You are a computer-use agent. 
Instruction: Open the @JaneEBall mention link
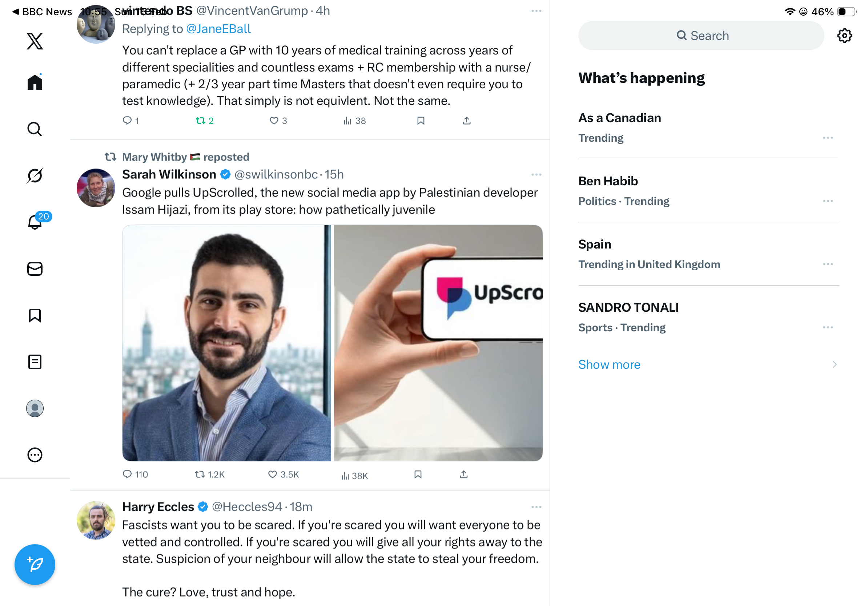pos(218,29)
